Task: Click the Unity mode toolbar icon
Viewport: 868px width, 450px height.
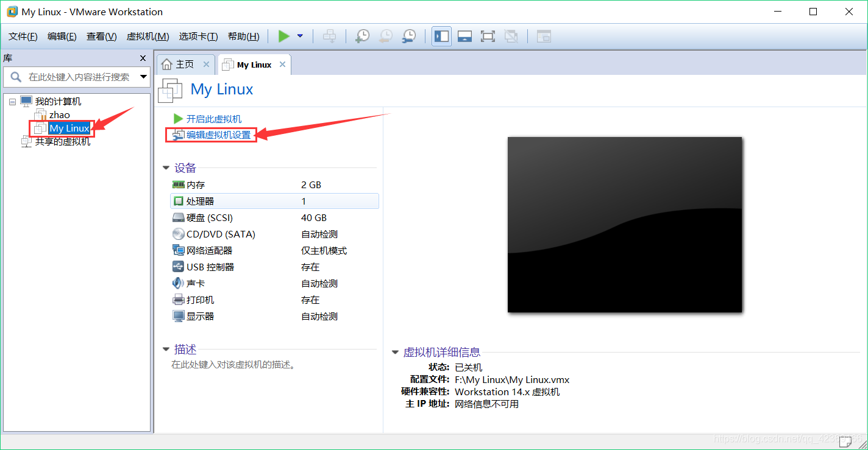Action: [511, 37]
